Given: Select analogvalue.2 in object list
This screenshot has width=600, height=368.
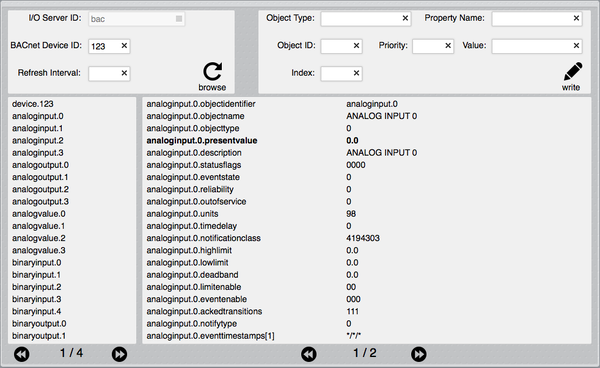Looking at the screenshot, I should click(38, 238).
